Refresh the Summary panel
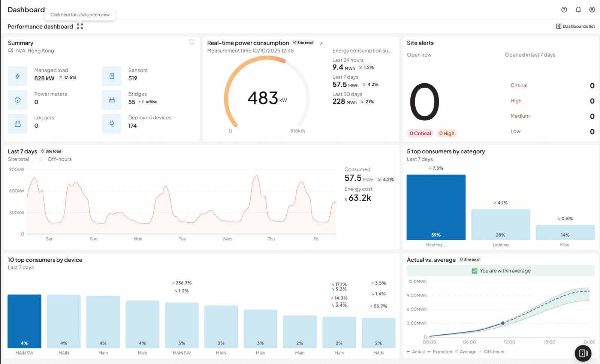Viewport: 600px width, 364px height. (192, 42)
